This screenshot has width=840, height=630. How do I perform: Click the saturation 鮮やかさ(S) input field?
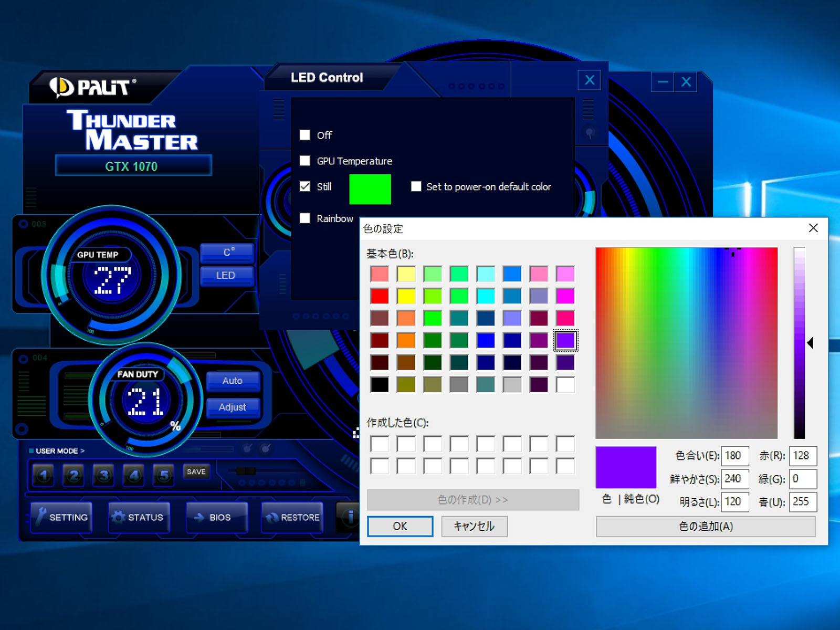click(735, 479)
